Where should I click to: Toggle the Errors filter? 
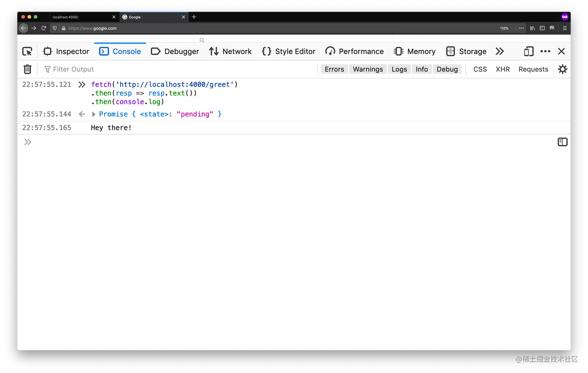[x=334, y=69]
